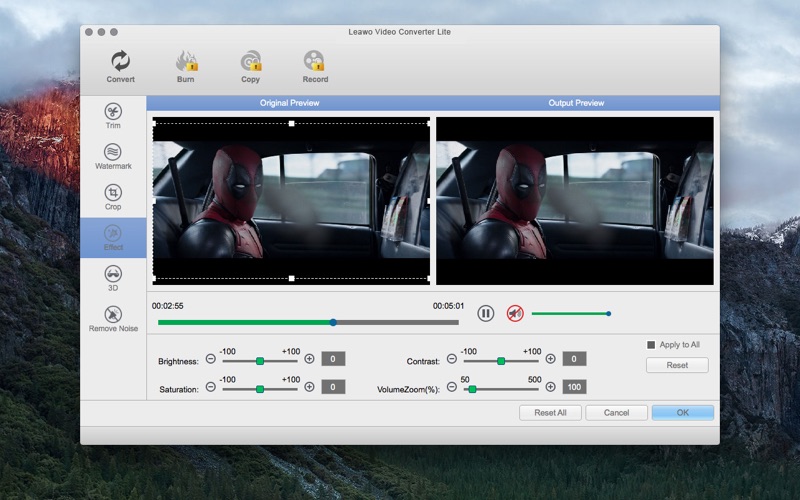The image size is (800, 500).
Task: Increase VolumeZoom with the plus button
Action: point(550,387)
